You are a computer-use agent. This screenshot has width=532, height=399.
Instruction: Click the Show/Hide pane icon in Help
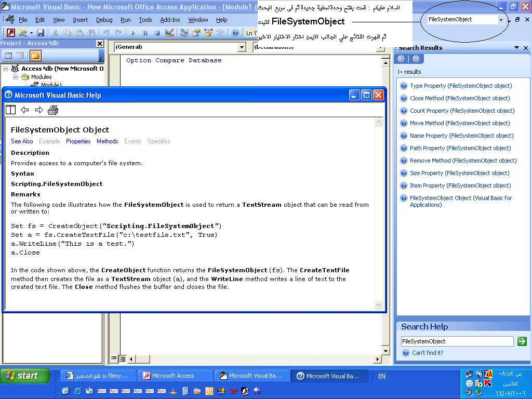click(x=10, y=110)
